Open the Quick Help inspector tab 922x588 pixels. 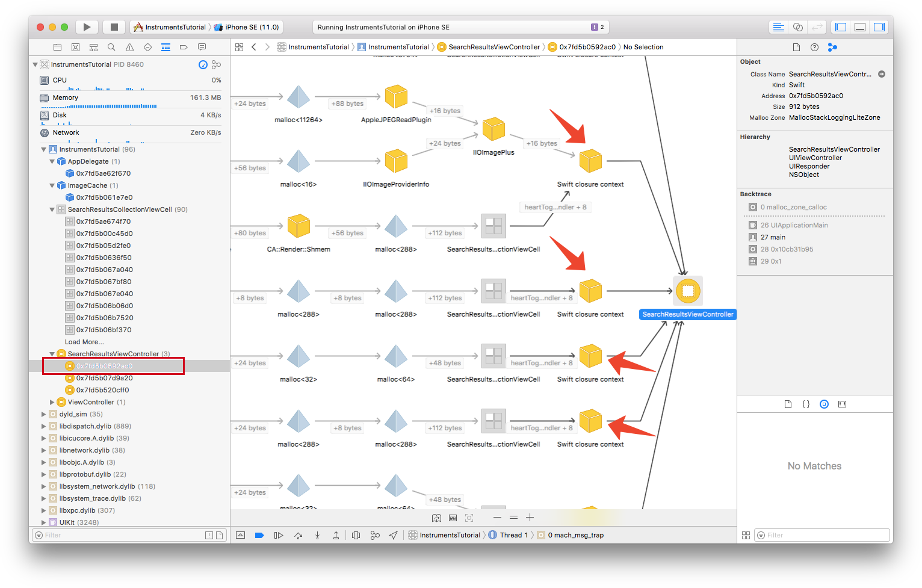[814, 47]
